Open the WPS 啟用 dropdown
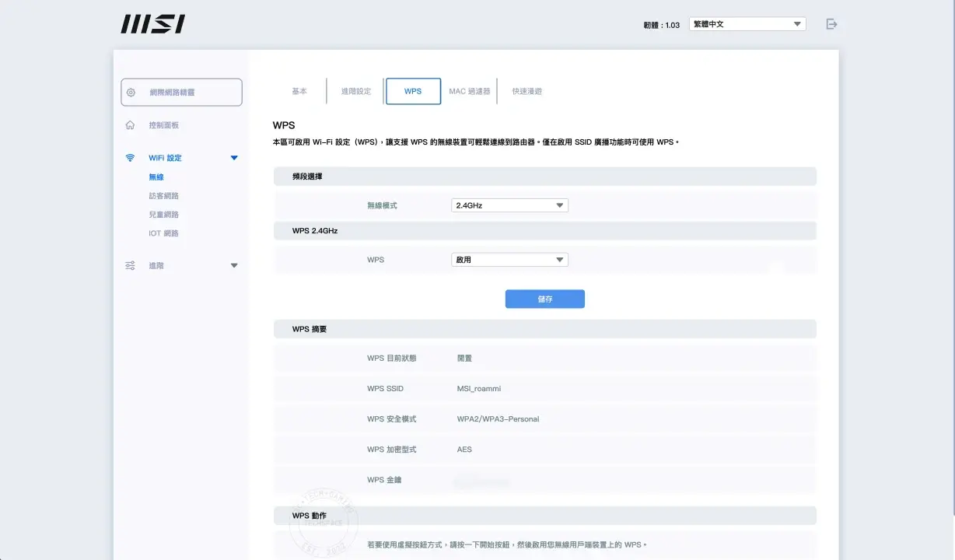The image size is (955, 560). [509, 260]
